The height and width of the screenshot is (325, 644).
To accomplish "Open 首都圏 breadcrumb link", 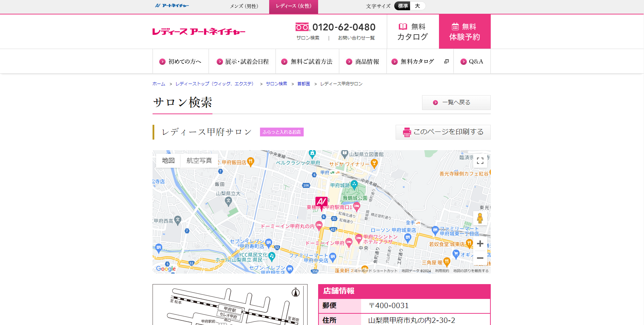I will pos(304,84).
